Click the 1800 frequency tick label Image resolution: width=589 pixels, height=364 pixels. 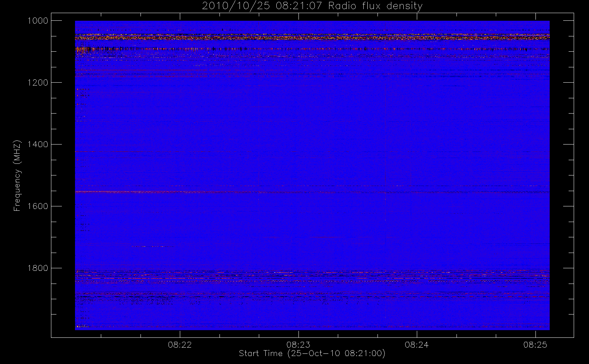tap(38, 268)
